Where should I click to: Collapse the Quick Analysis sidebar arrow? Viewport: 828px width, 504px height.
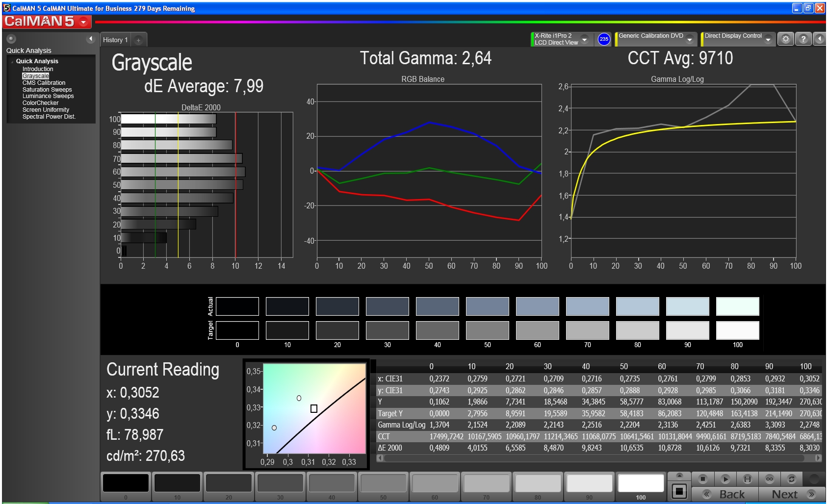pyautogui.click(x=90, y=39)
